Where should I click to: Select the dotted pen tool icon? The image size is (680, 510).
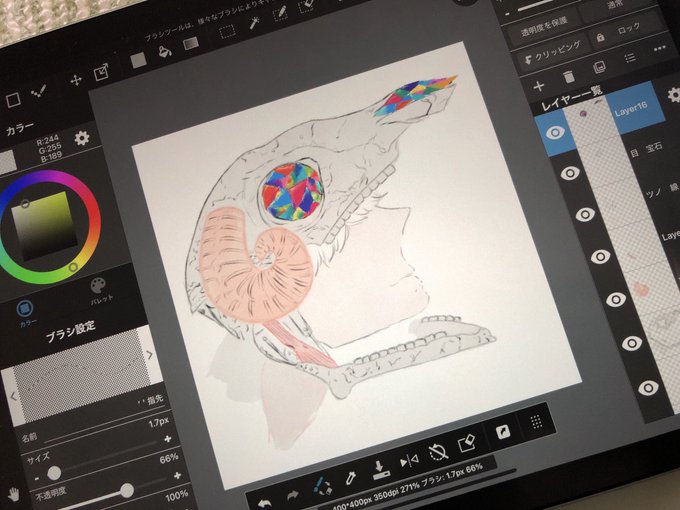pyautogui.click(x=39, y=92)
